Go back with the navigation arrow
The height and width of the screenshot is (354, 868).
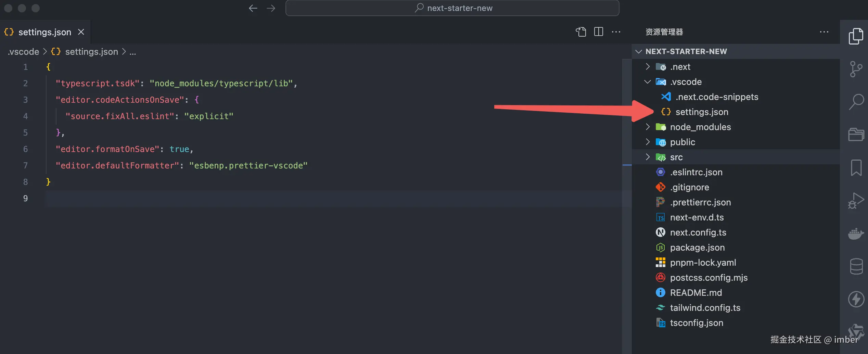[x=253, y=8]
